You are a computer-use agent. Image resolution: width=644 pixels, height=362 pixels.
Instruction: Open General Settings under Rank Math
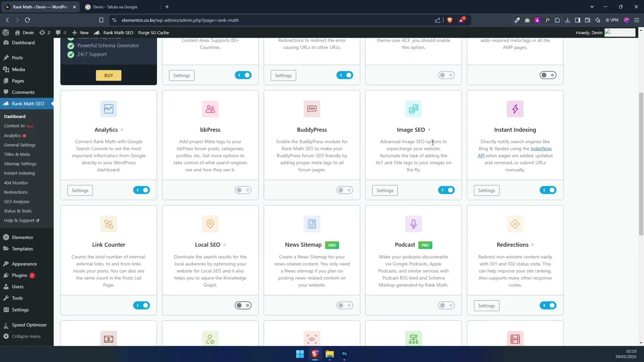point(20,145)
